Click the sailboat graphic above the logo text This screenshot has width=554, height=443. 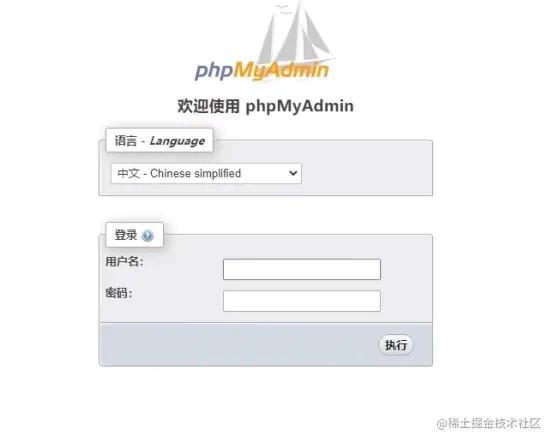(x=295, y=34)
